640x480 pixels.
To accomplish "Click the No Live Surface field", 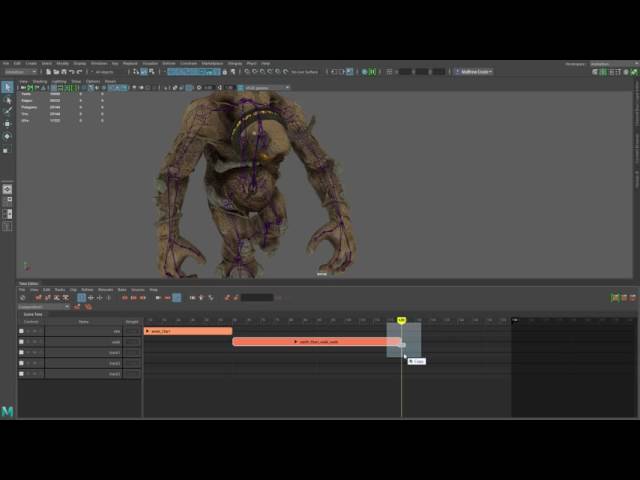I will 304,72.
